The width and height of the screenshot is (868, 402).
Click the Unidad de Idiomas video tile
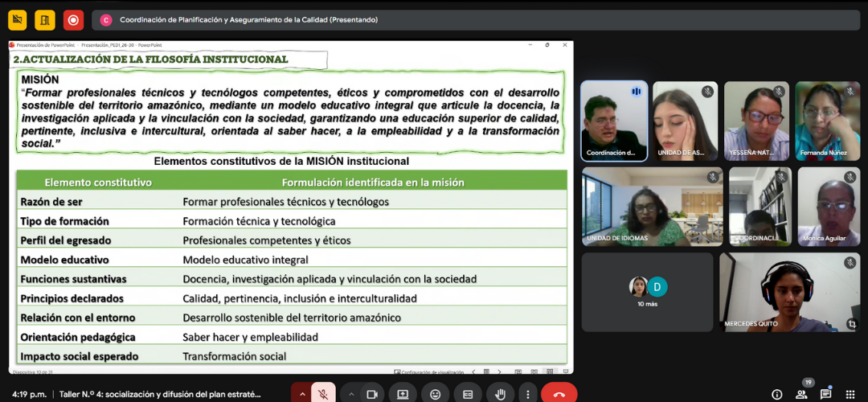pos(652,206)
